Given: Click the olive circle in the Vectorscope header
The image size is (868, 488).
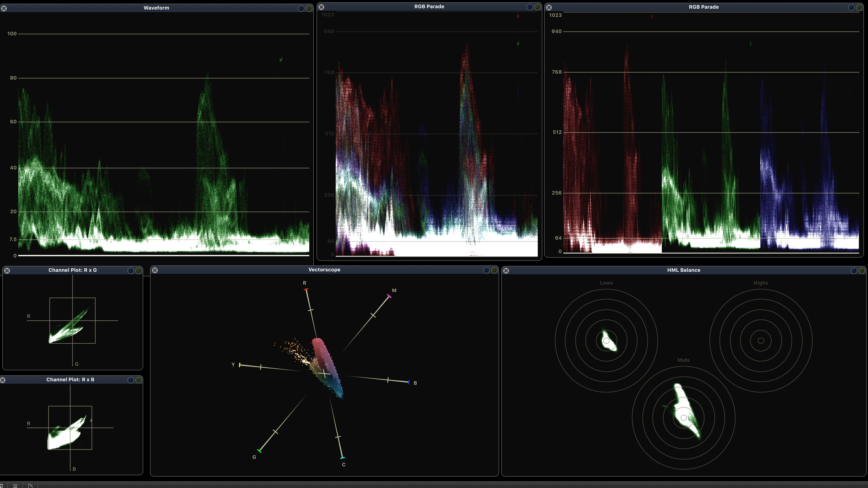Looking at the screenshot, I should click(494, 270).
